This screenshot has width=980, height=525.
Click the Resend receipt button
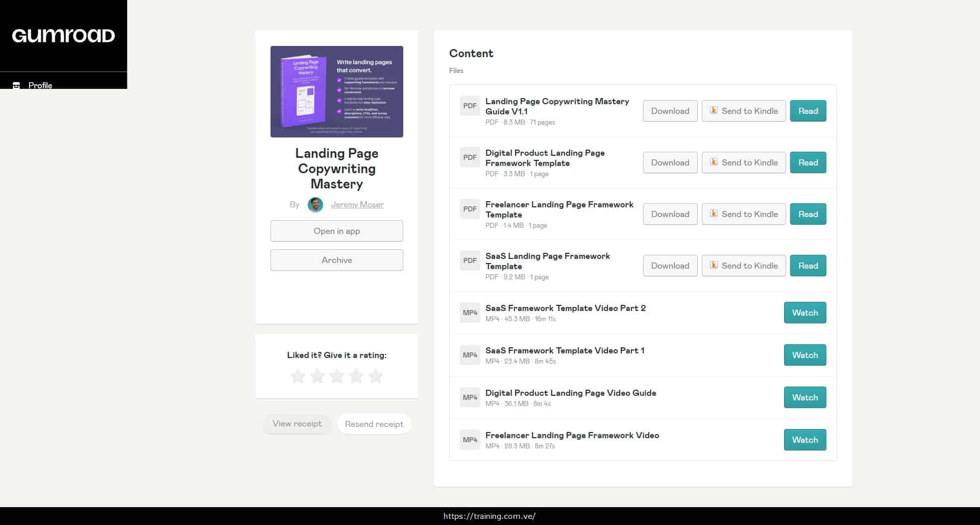pyautogui.click(x=374, y=424)
